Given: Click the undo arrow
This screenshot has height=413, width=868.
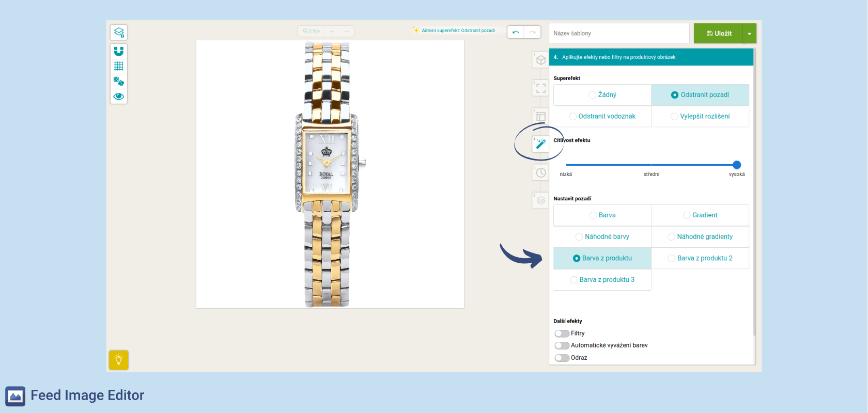Looking at the screenshot, I should (x=516, y=33).
